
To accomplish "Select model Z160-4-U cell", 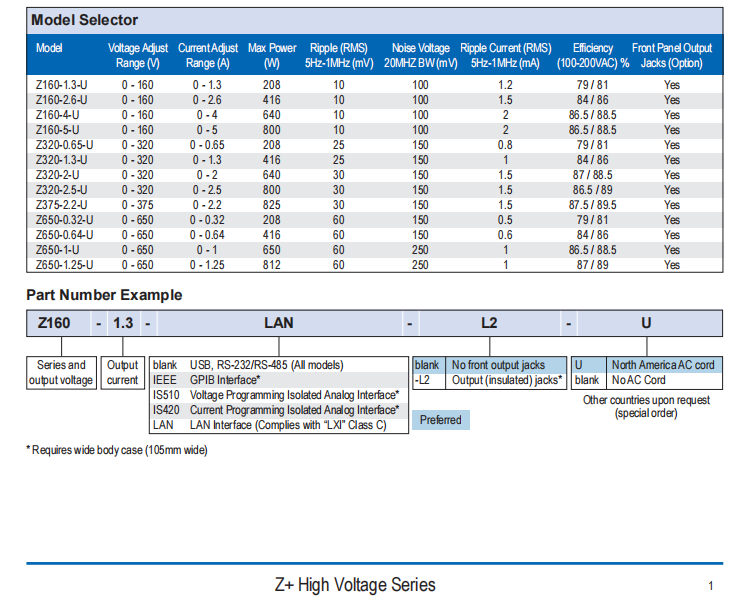I will tap(58, 115).
